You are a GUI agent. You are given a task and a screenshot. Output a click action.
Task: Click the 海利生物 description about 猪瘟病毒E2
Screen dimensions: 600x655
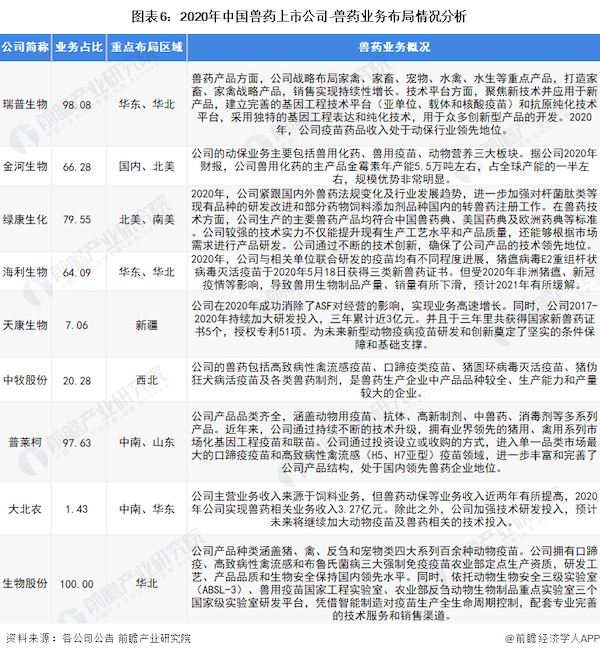coord(394,272)
